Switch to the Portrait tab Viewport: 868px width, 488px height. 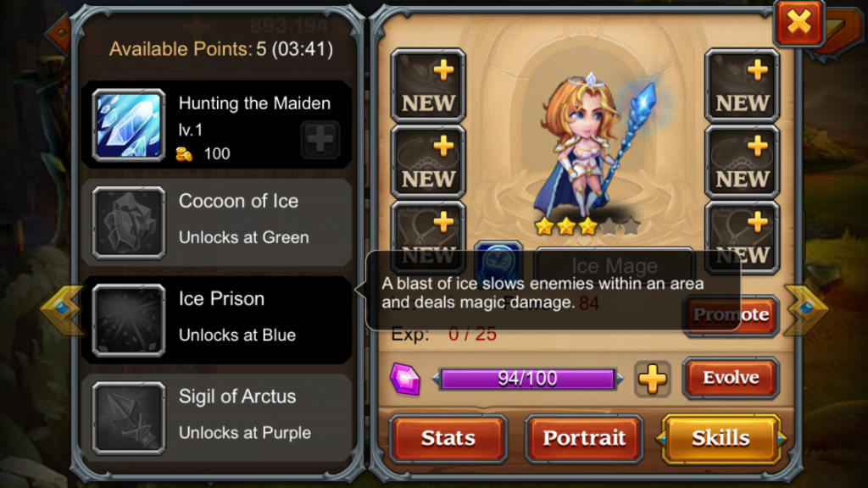click(584, 438)
